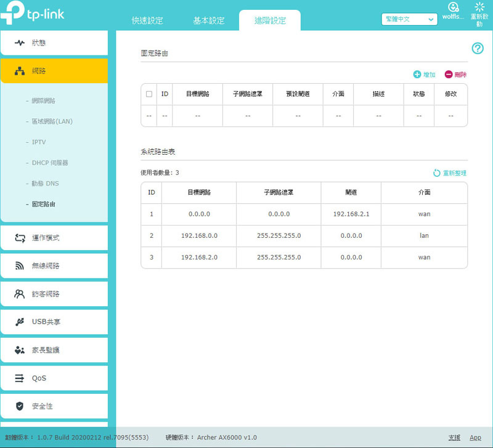Viewport: 493px width, 448px height.
Task: Click the Operation Mode arrows icon
Action: coord(20,238)
